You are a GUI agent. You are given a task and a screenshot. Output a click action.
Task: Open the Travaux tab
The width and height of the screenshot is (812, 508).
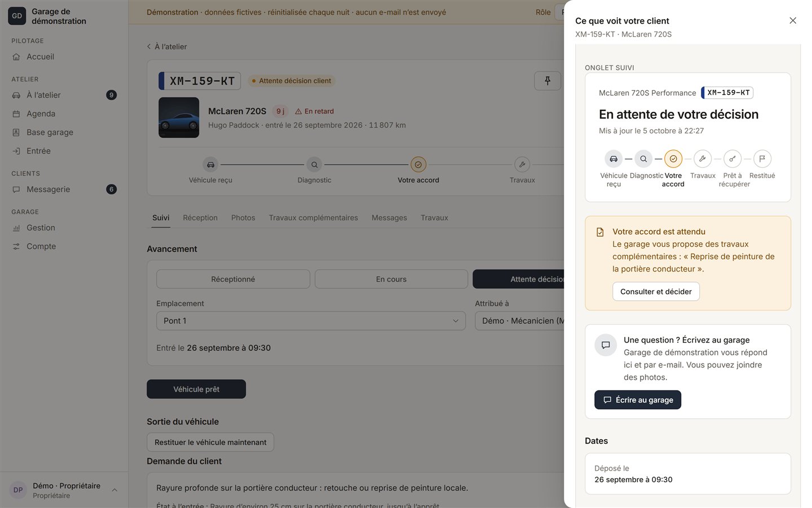click(x=434, y=218)
